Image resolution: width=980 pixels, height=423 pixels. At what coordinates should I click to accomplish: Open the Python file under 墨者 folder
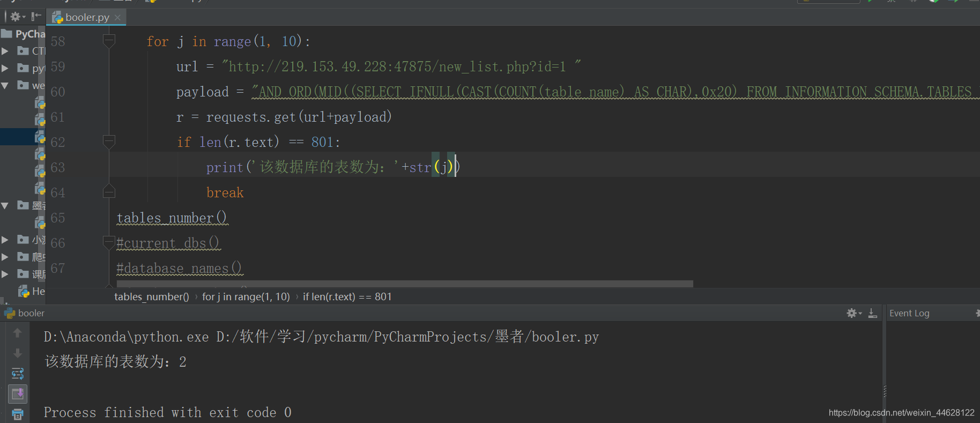pos(40,222)
